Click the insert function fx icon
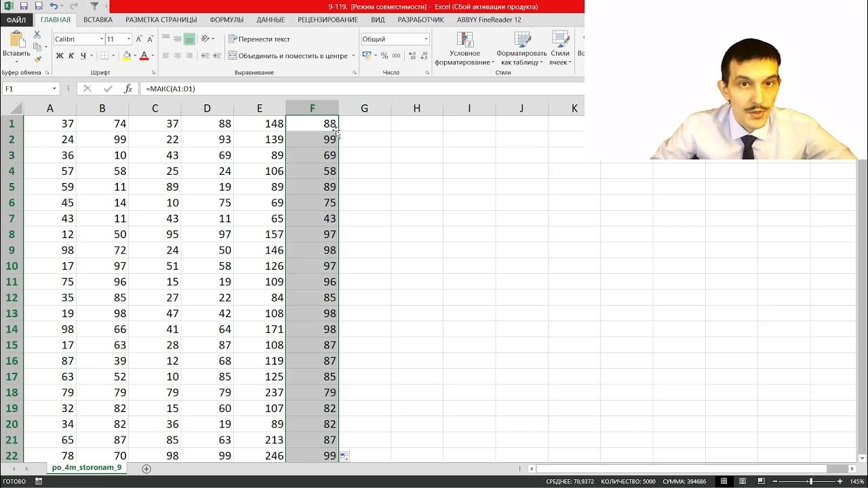 (128, 89)
